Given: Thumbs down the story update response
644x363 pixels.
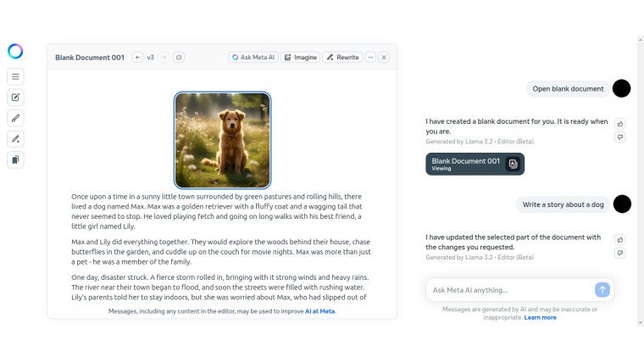Looking at the screenshot, I should (x=620, y=253).
